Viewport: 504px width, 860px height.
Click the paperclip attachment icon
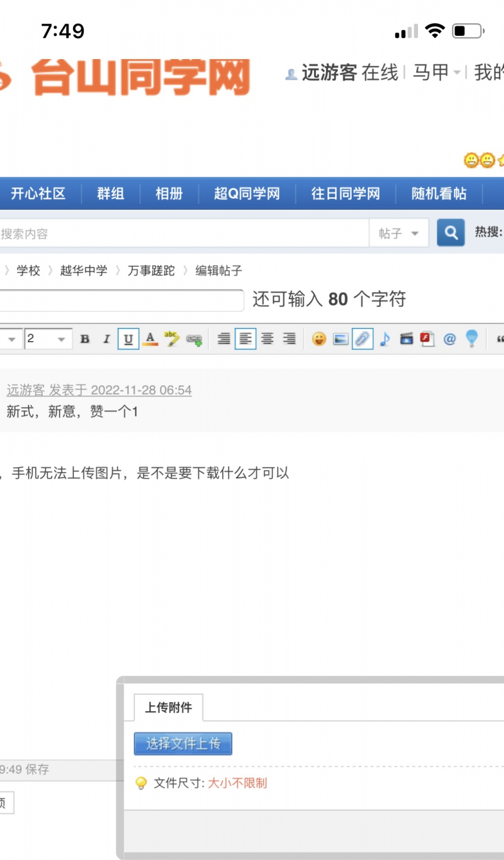point(362,339)
